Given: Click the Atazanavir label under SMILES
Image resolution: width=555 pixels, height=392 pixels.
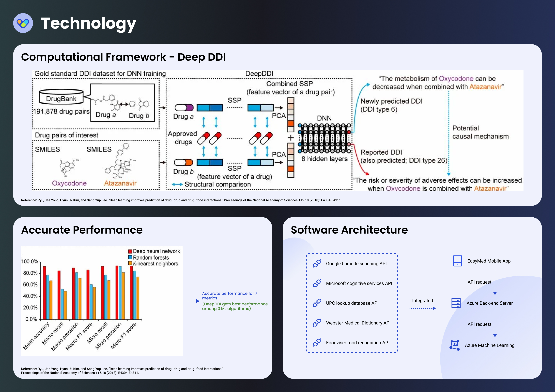Looking at the screenshot, I should (x=120, y=183).
